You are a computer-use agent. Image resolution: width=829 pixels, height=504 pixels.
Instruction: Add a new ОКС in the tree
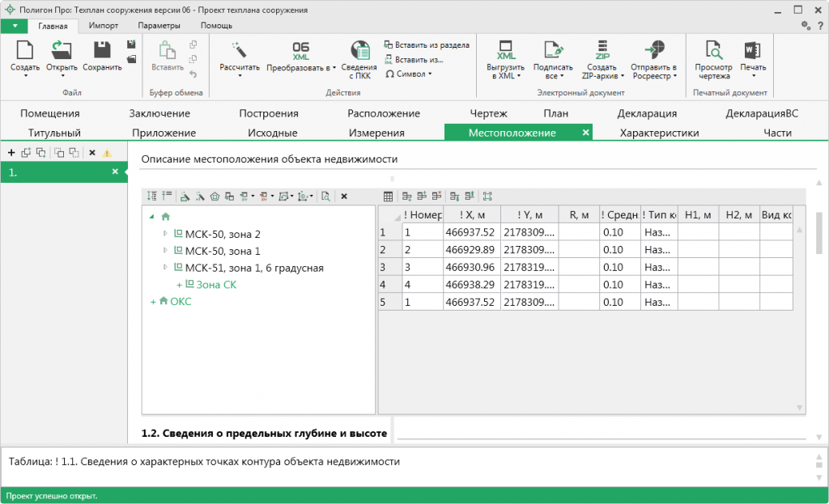tap(171, 301)
